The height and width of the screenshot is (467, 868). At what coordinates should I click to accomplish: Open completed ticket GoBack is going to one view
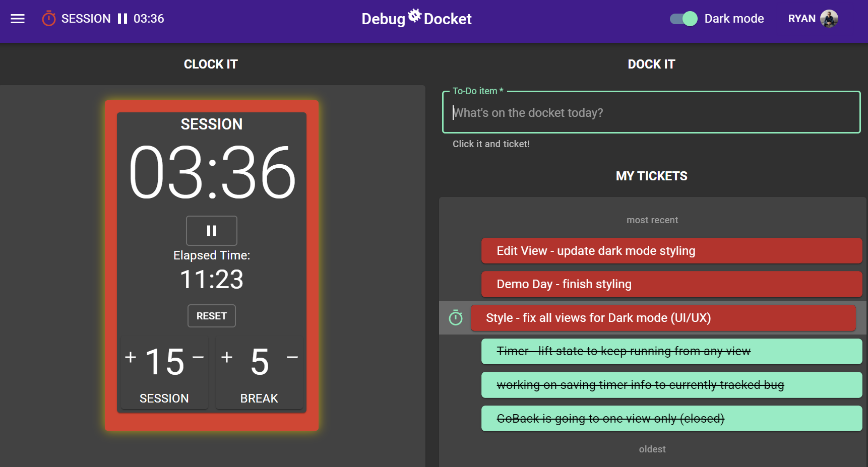coord(671,419)
